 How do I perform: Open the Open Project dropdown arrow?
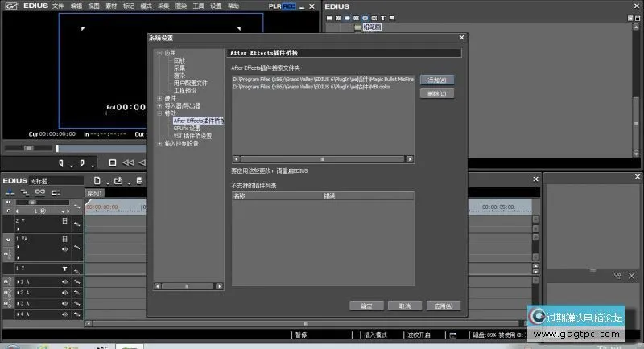pos(129,183)
